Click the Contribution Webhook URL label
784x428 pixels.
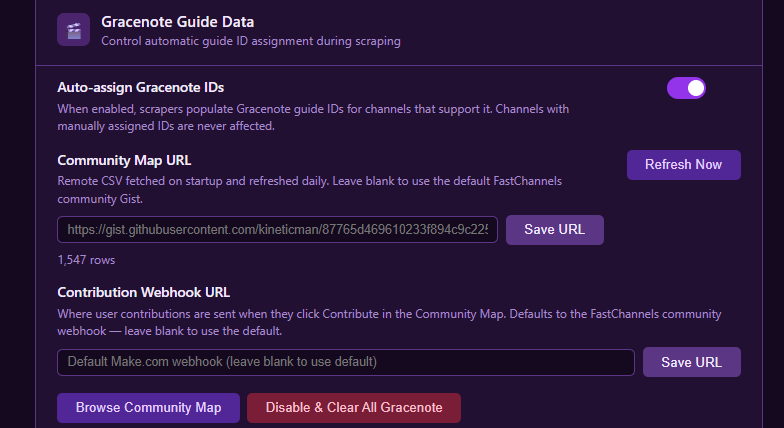[x=144, y=292]
